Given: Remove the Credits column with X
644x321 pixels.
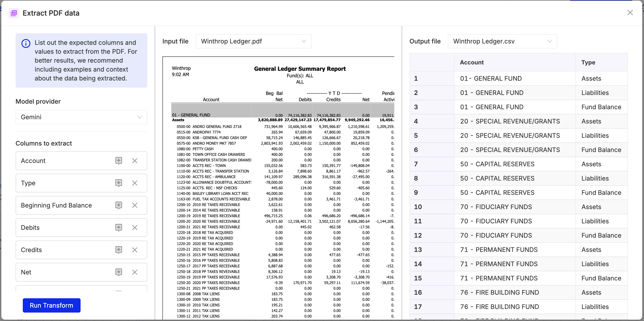Looking at the screenshot, I should coord(135,250).
